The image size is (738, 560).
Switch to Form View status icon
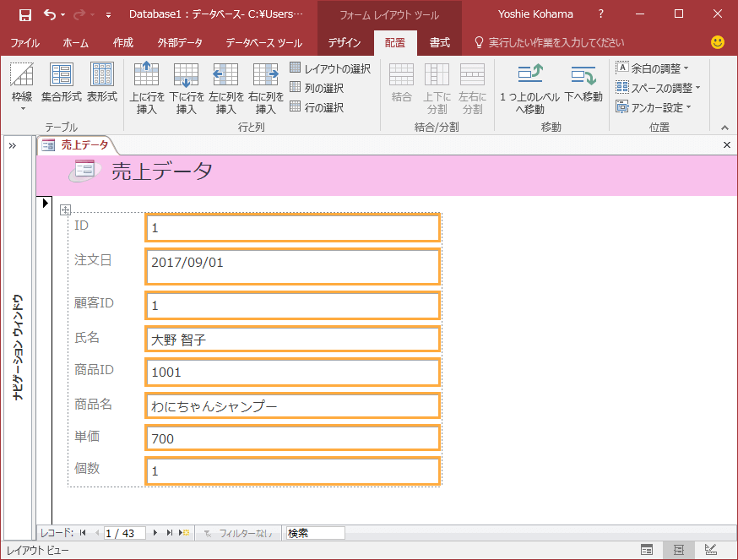(647, 550)
